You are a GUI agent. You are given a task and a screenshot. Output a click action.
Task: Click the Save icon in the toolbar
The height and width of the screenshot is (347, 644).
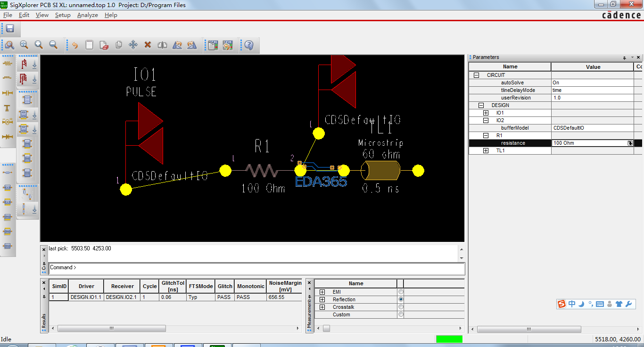point(9,29)
